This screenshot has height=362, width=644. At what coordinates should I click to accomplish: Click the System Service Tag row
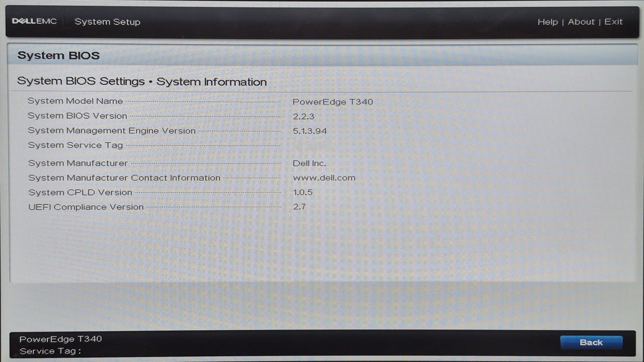75,145
